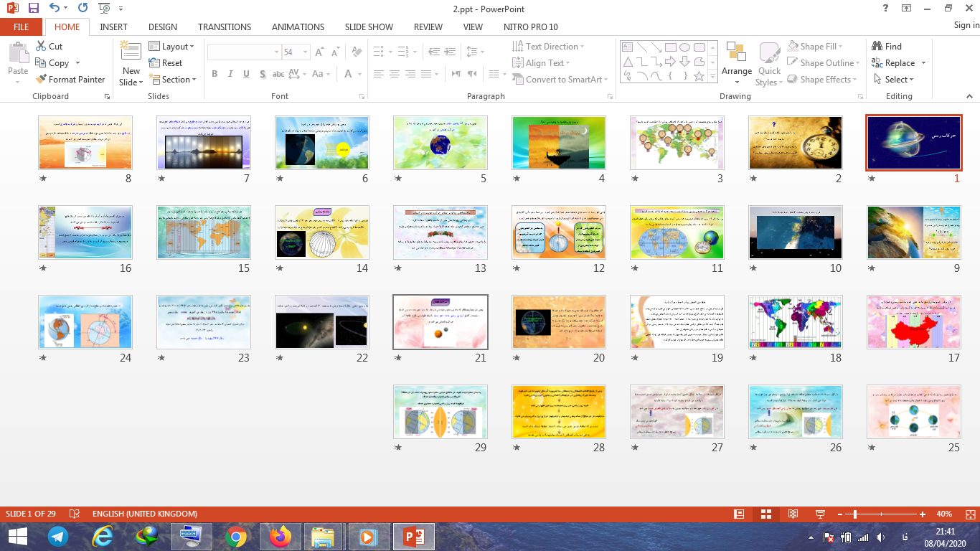The image size is (980, 551).
Task: Toggle Bold formatting button
Action: [215, 74]
